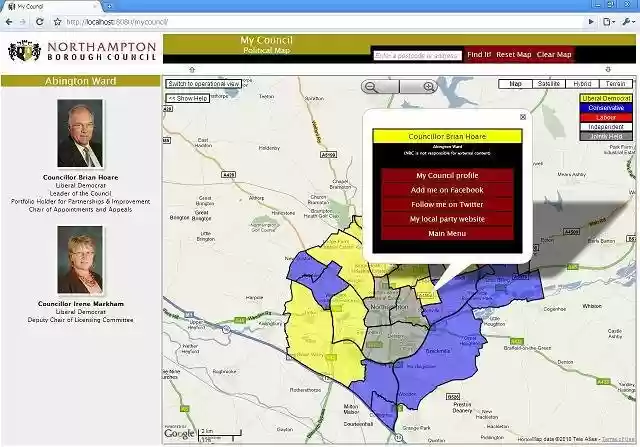Reload the page with refresh icon
Viewport: 640px width, 447px height.
point(40,22)
